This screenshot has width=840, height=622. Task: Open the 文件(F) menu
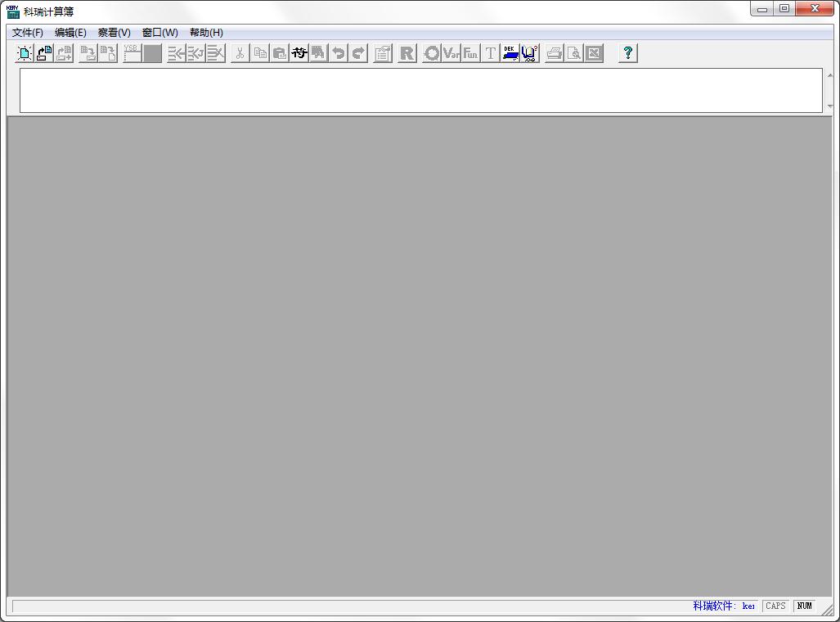pyautogui.click(x=28, y=33)
